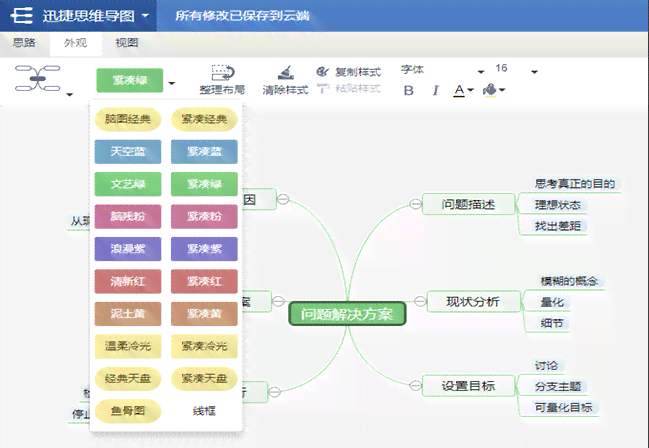Image resolution: width=649 pixels, height=448 pixels.
Task: Switch to the 思路 tab
Action: coord(24,42)
